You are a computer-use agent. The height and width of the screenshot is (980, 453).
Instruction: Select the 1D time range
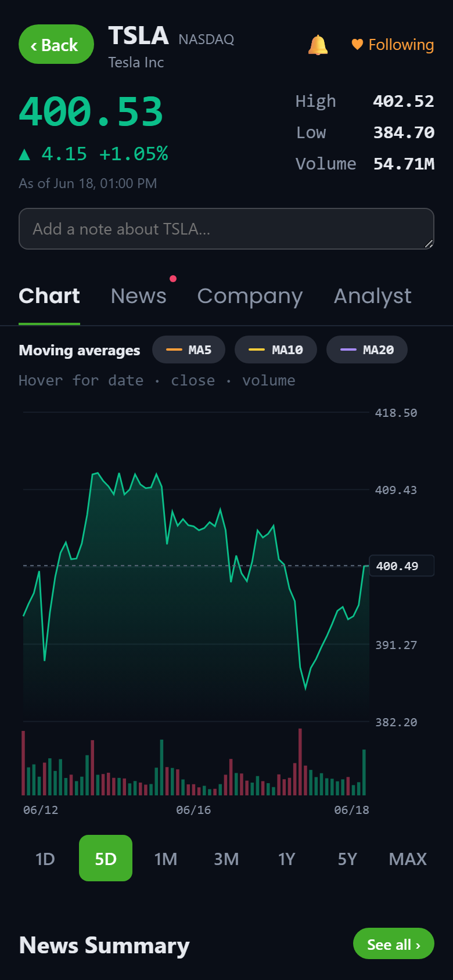(x=45, y=858)
